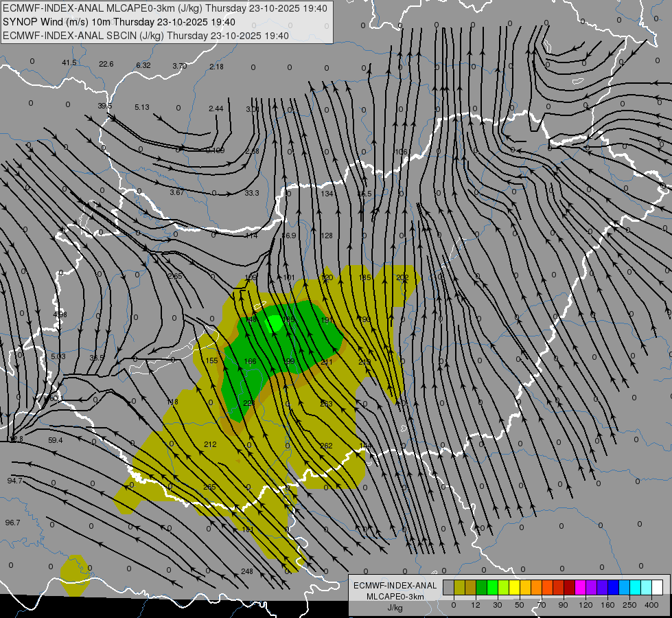The image size is (672, 618).
Task: Click the map value 118
Action: (x=172, y=402)
